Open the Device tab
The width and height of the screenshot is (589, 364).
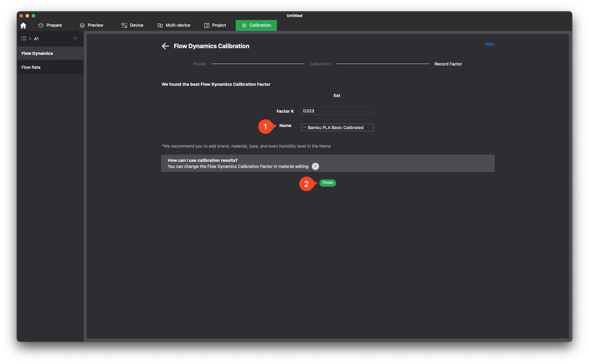[133, 25]
